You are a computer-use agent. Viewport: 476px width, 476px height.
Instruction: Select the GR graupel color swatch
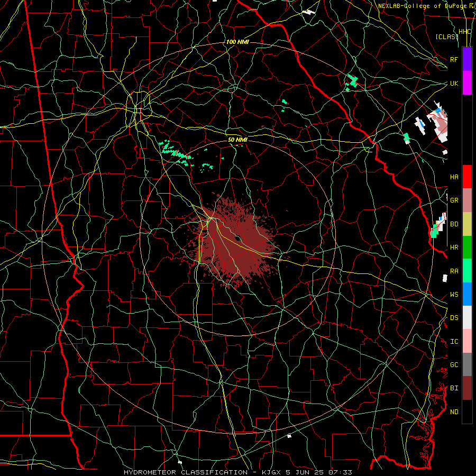(467, 200)
